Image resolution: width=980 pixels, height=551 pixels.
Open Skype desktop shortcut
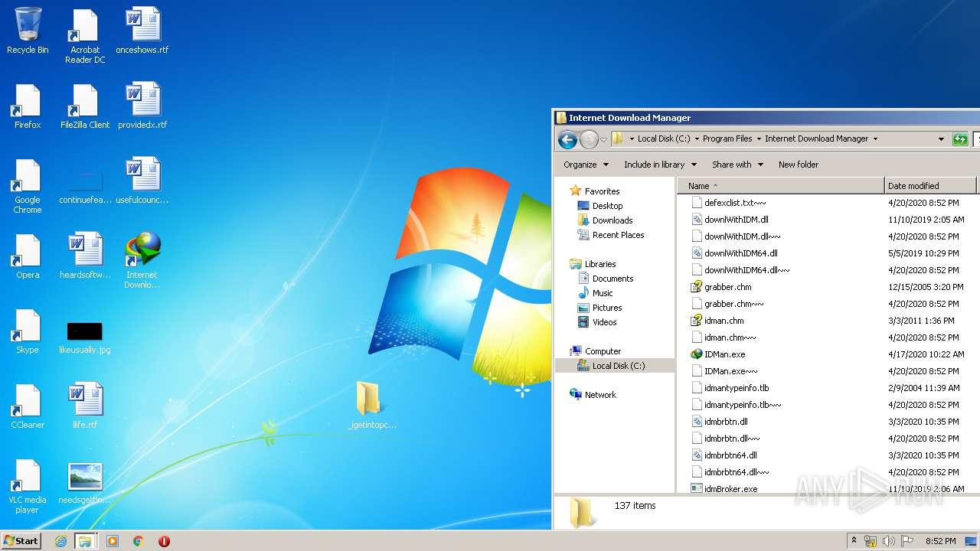(x=28, y=331)
